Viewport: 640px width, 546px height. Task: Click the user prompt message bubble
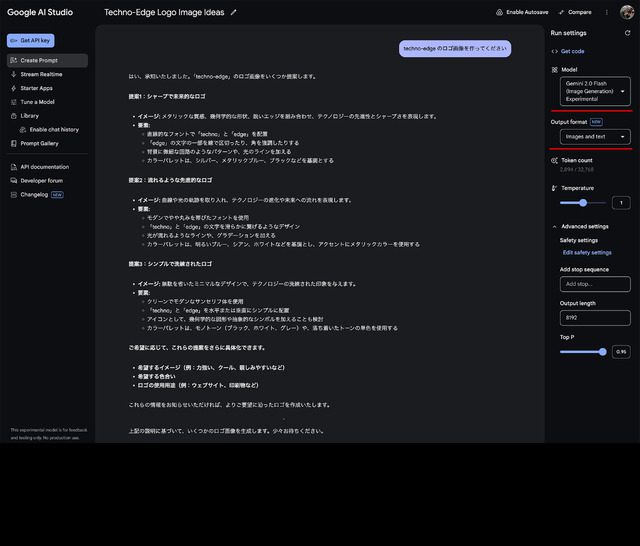coord(455,49)
